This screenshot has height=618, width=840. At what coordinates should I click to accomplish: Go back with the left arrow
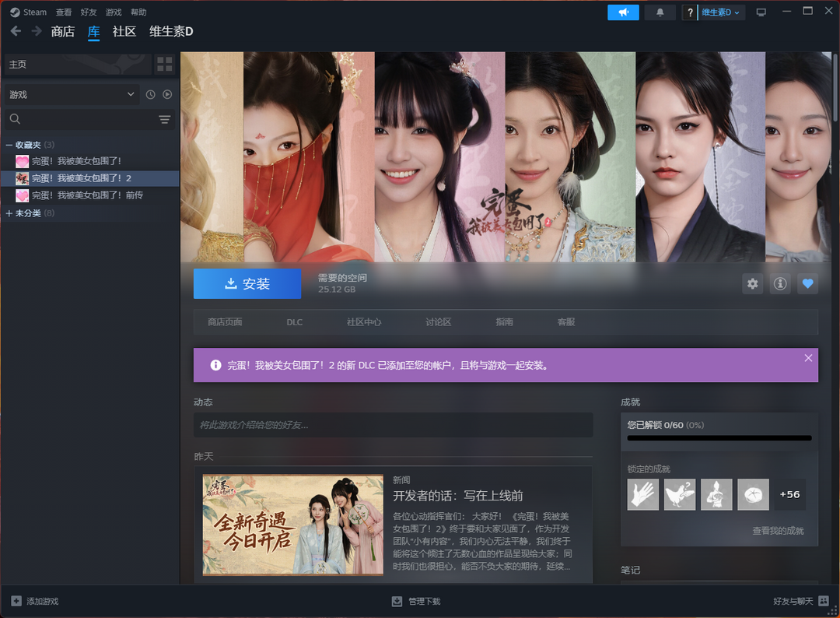pos(16,32)
